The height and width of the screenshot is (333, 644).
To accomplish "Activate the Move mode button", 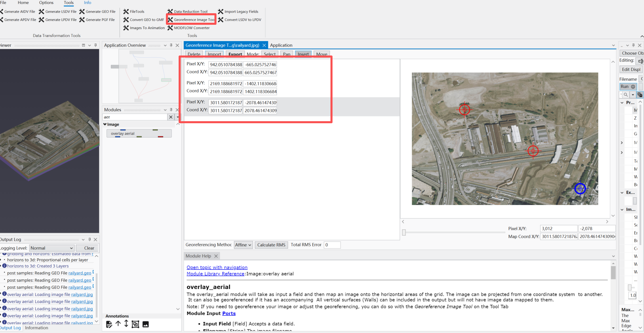I will (x=322, y=54).
